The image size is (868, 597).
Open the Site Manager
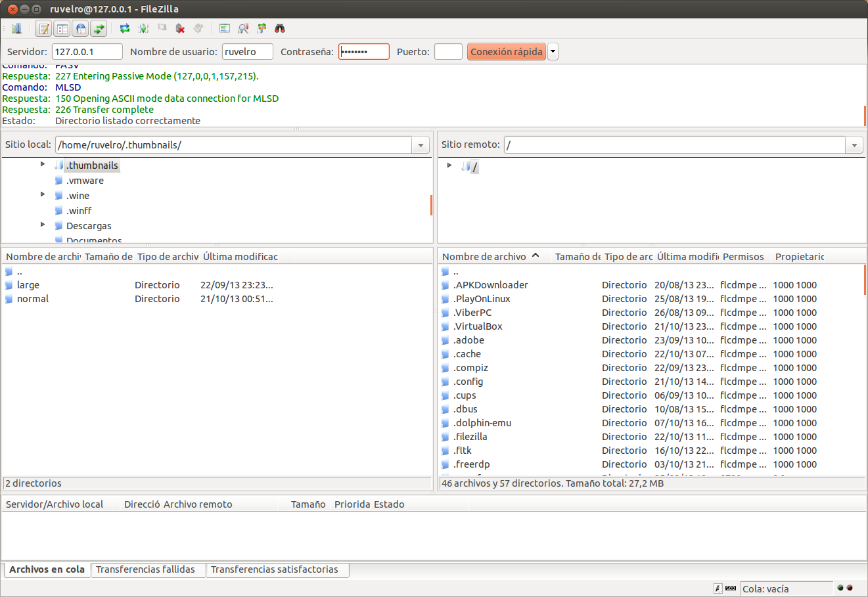coord(17,28)
